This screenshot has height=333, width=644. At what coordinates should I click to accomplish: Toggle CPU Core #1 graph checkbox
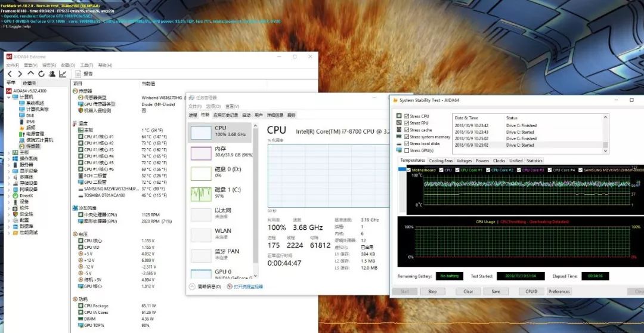point(457,170)
